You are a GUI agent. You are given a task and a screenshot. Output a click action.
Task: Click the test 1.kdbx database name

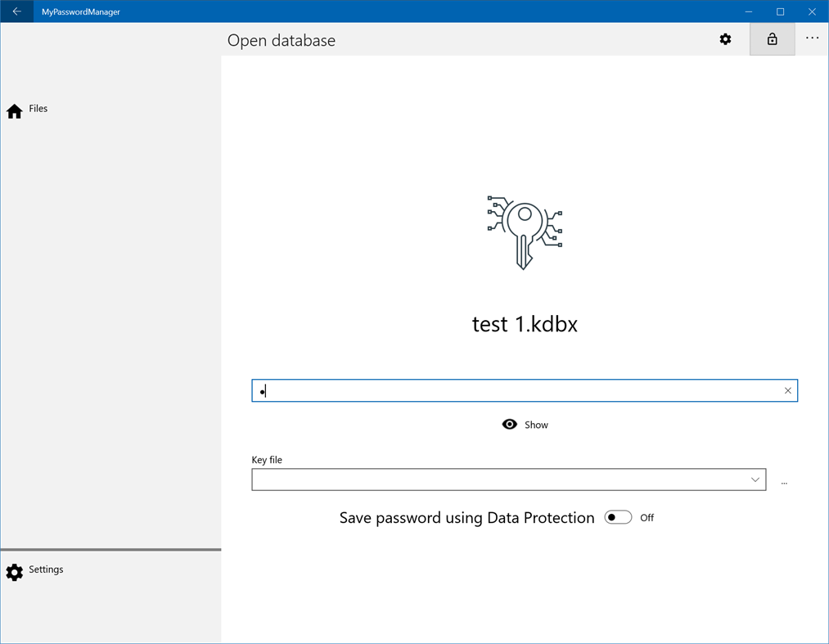[524, 324]
